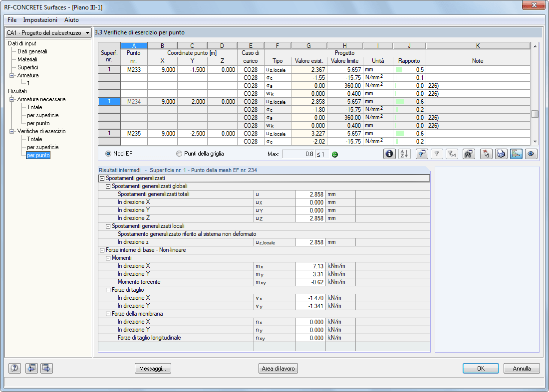Click uz,locale value 3.227 in M235 row
549x392 pixels.
309,134
